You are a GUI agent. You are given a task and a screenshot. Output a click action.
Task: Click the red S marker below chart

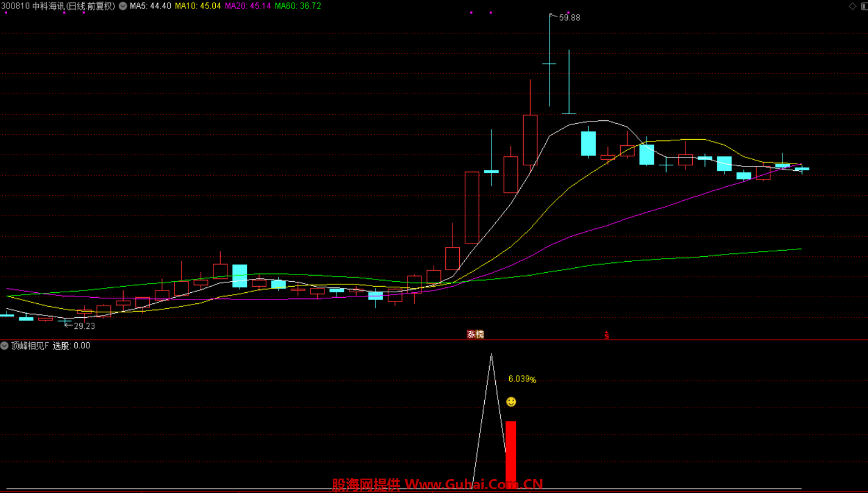(x=607, y=335)
